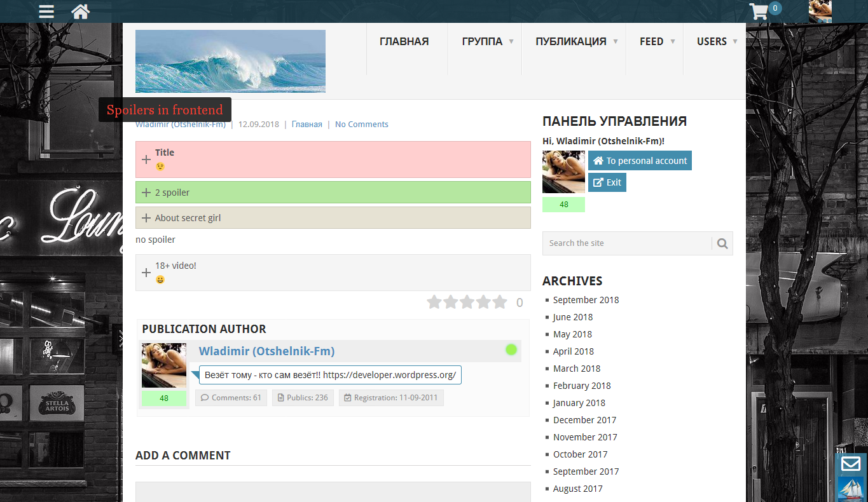The width and height of the screenshot is (868, 502).
Task: Open April 2018 archive
Action: 573,351
